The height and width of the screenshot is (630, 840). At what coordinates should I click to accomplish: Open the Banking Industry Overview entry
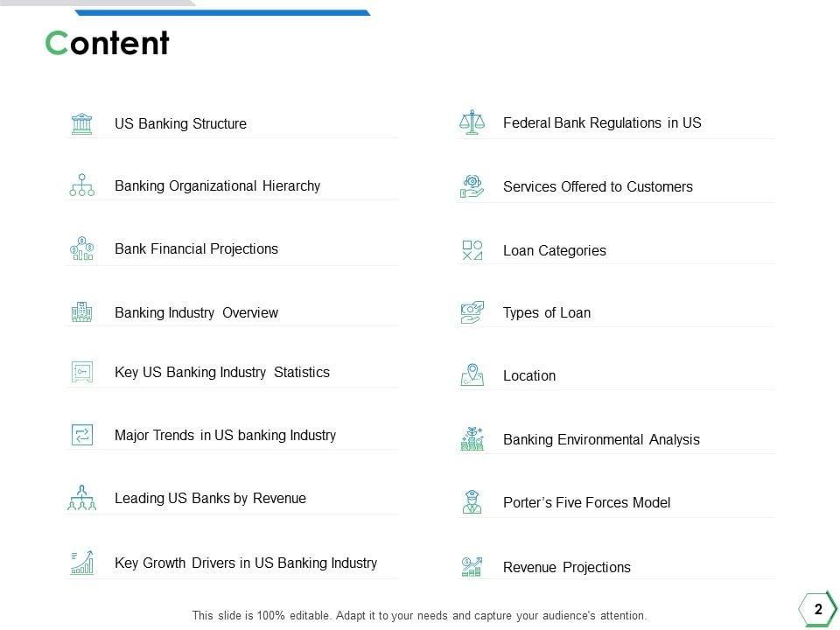tap(196, 313)
